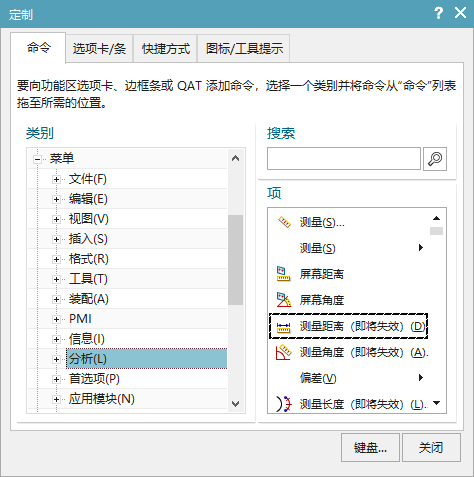Switch to the 快捷方式 tab
The image size is (474, 477).
166,49
